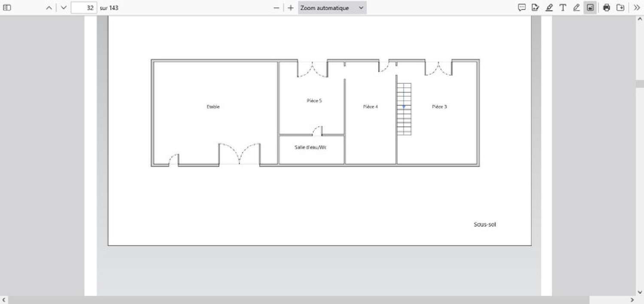644x304 pixels.
Task: Go to the previous page
Action: (49, 8)
